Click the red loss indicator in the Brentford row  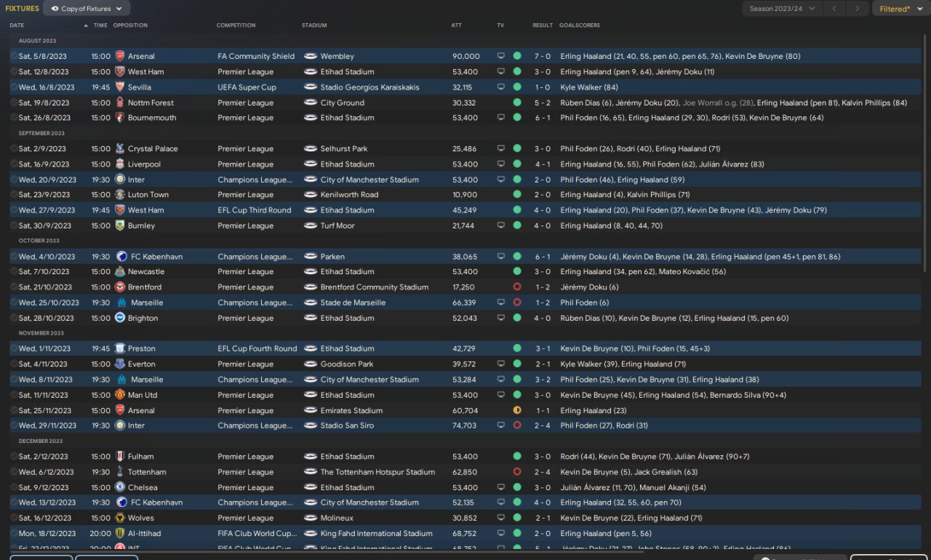[517, 287]
